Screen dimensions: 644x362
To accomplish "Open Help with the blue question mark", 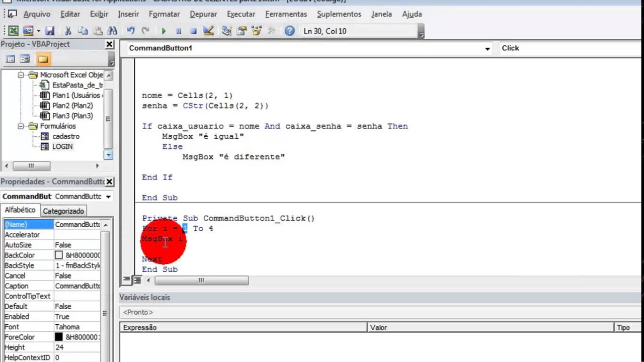I will [x=289, y=31].
